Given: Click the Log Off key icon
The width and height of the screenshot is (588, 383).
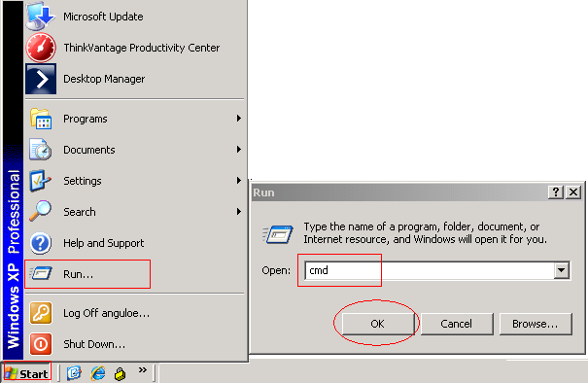Looking at the screenshot, I should 41,313.
